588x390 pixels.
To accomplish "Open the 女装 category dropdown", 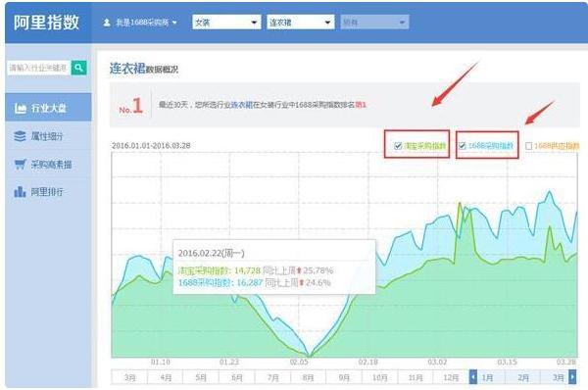I will [226, 23].
